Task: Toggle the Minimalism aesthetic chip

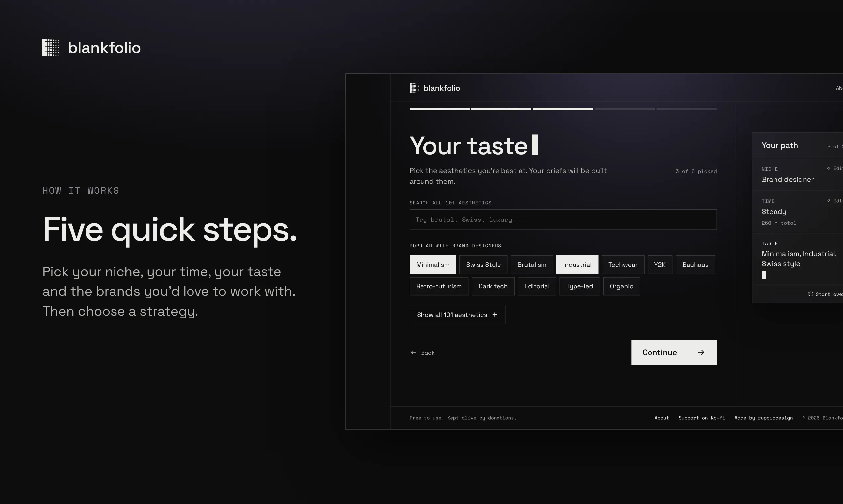Action: click(433, 265)
